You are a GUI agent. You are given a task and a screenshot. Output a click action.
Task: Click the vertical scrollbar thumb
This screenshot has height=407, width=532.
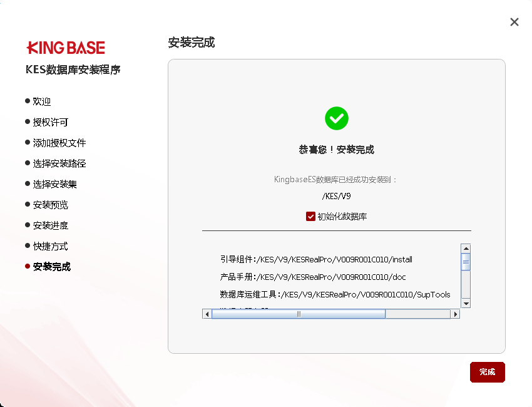465,261
